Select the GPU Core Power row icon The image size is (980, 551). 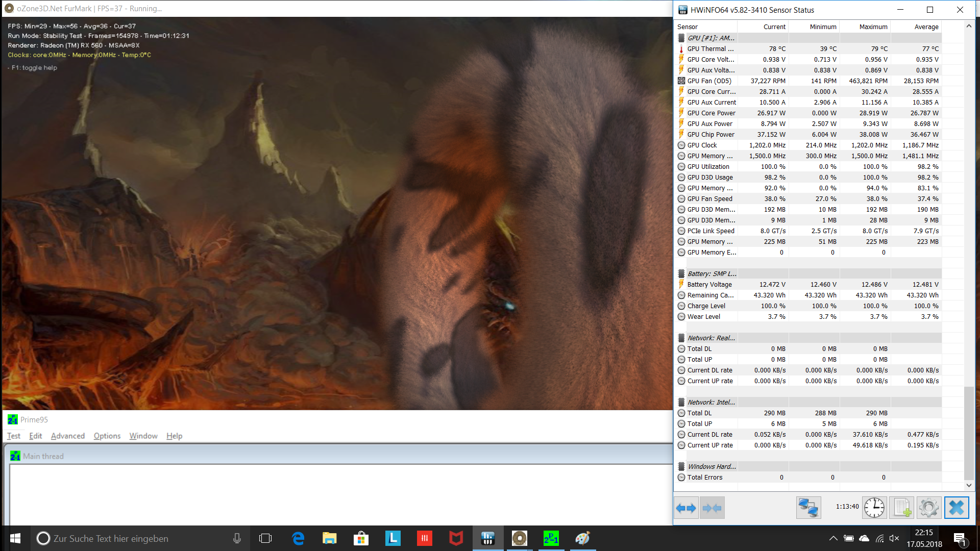pos(681,113)
